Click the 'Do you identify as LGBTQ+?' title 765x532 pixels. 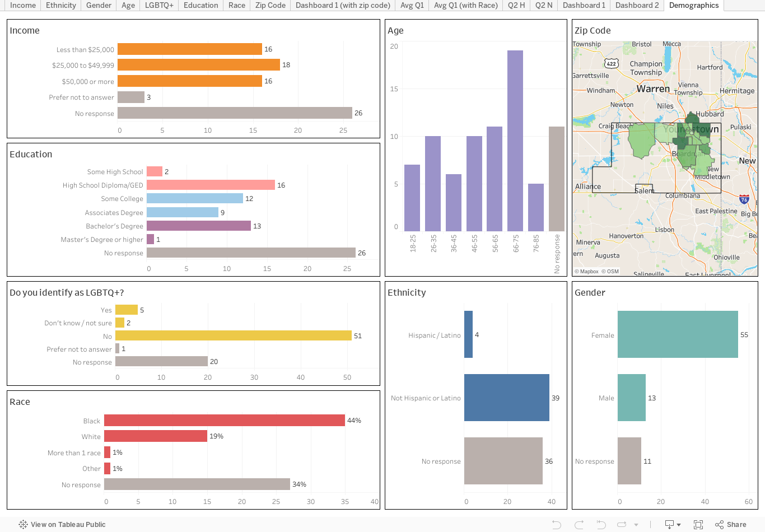(67, 292)
